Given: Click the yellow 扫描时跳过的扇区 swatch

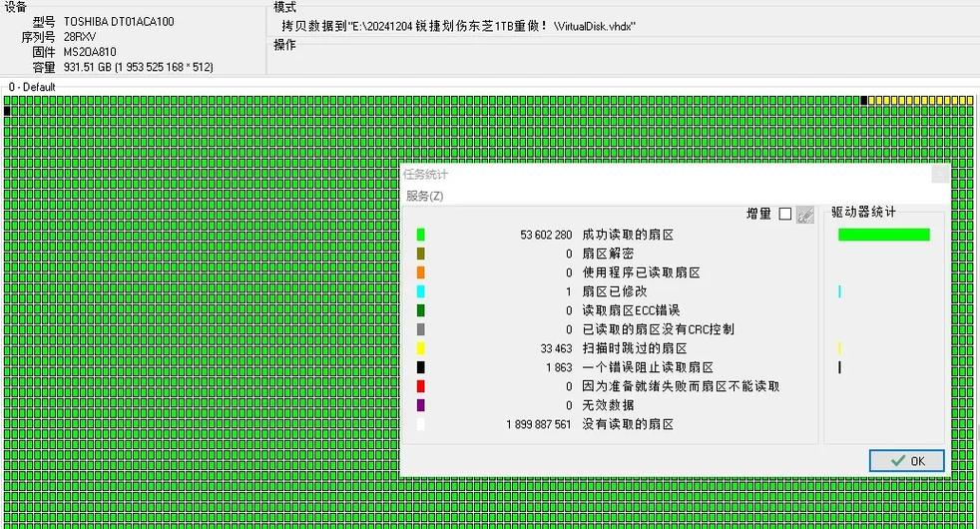Looking at the screenshot, I should 420,348.
